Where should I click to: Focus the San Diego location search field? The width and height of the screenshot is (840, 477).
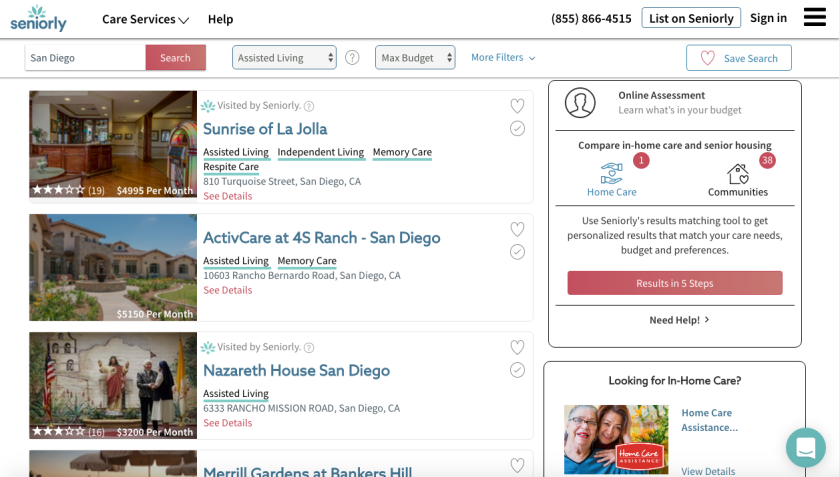coord(85,58)
